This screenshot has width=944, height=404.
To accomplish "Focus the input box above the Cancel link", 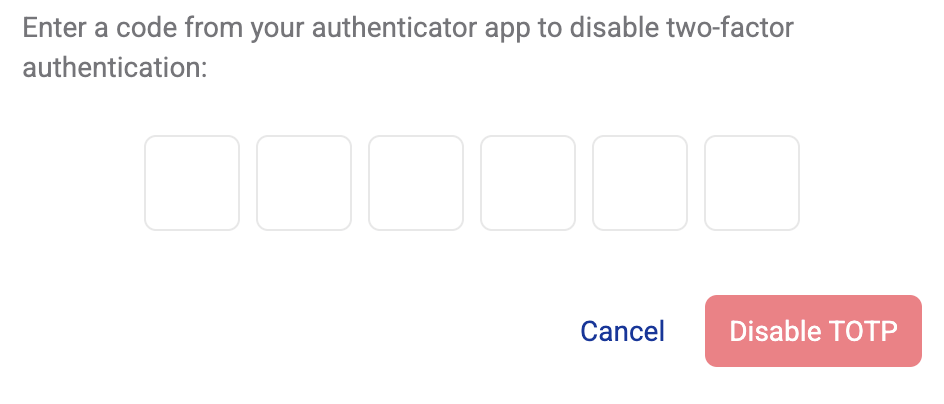I will (x=640, y=183).
